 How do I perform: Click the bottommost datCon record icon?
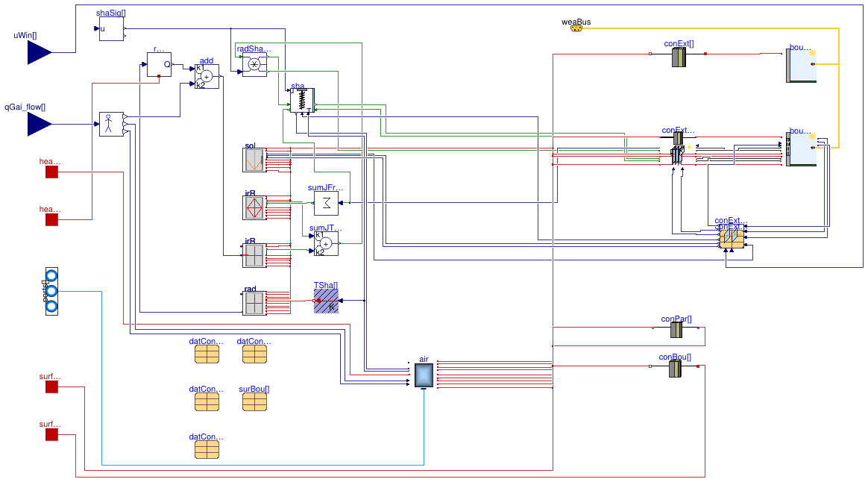(207, 450)
